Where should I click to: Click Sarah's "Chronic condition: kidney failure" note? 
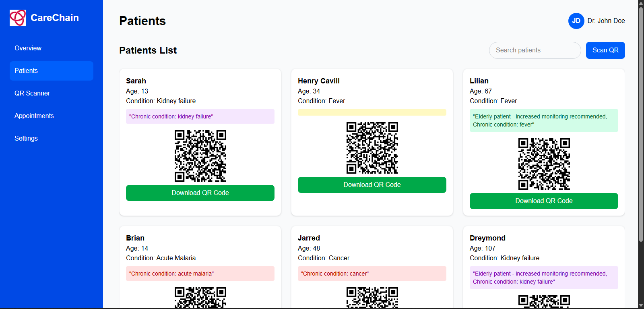[x=200, y=116]
